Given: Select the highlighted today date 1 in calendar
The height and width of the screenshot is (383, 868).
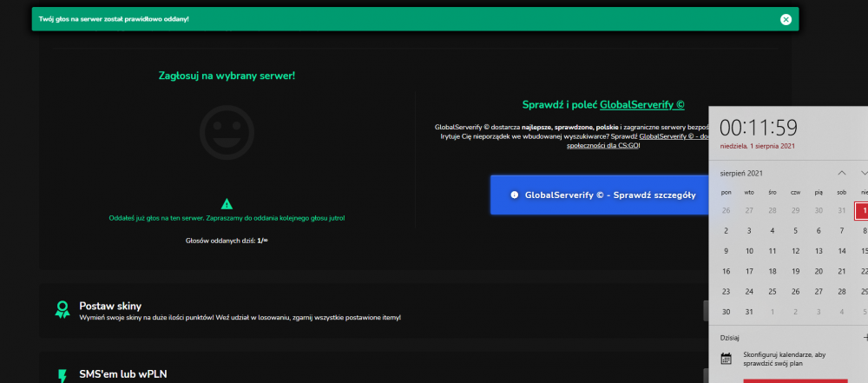Looking at the screenshot, I should [863, 211].
